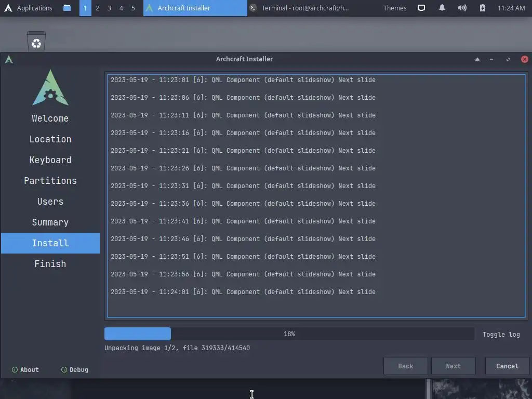This screenshot has width=532, height=399.
Task: Click the log line timestamped 11:23:16
Action: pos(243,133)
